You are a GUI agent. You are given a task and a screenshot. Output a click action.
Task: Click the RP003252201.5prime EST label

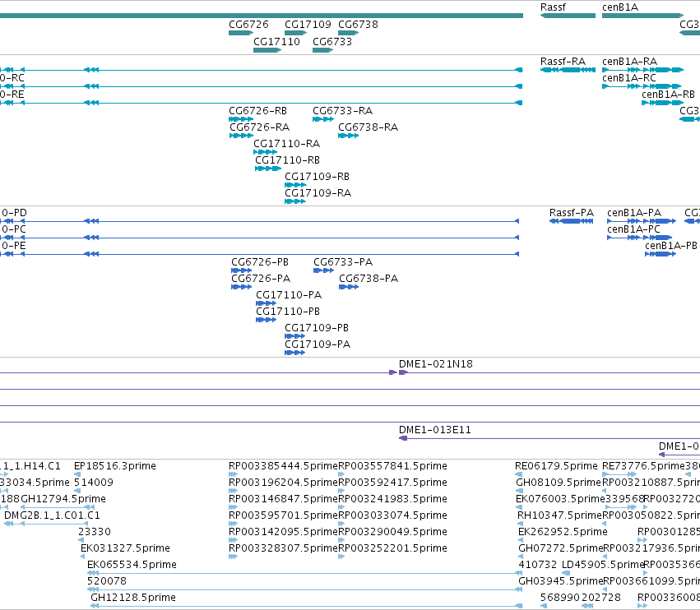393,548
